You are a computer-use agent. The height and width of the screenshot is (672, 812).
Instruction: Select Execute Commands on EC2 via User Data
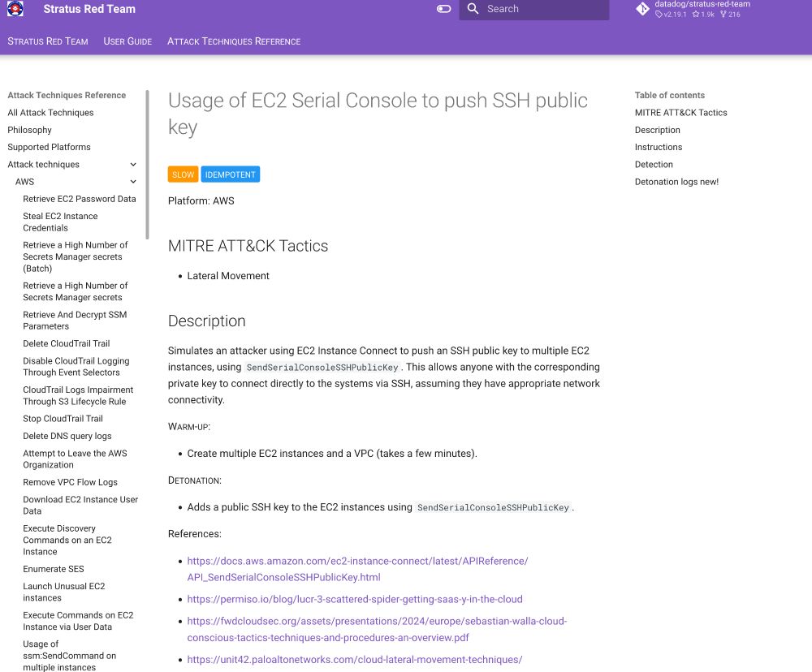pos(78,621)
